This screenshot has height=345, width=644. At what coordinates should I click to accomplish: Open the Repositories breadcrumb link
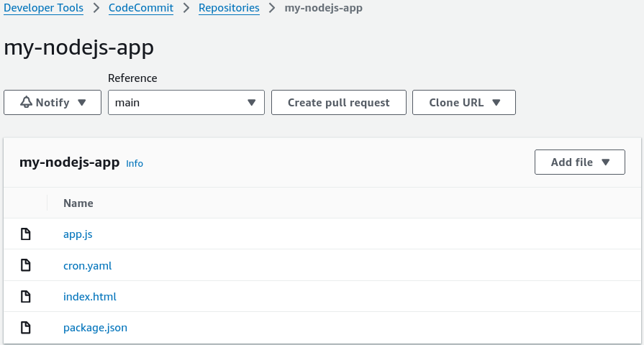tap(229, 8)
